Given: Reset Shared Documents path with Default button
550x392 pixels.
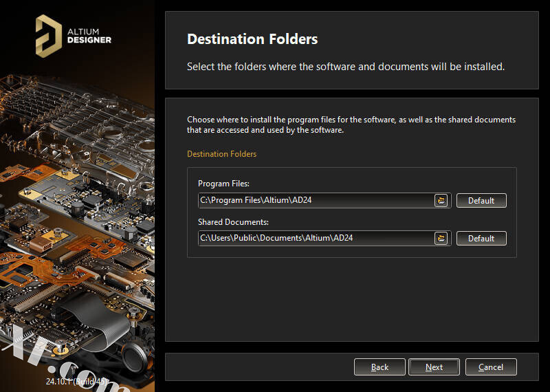Looking at the screenshot, I should click(x=481, y=238).
